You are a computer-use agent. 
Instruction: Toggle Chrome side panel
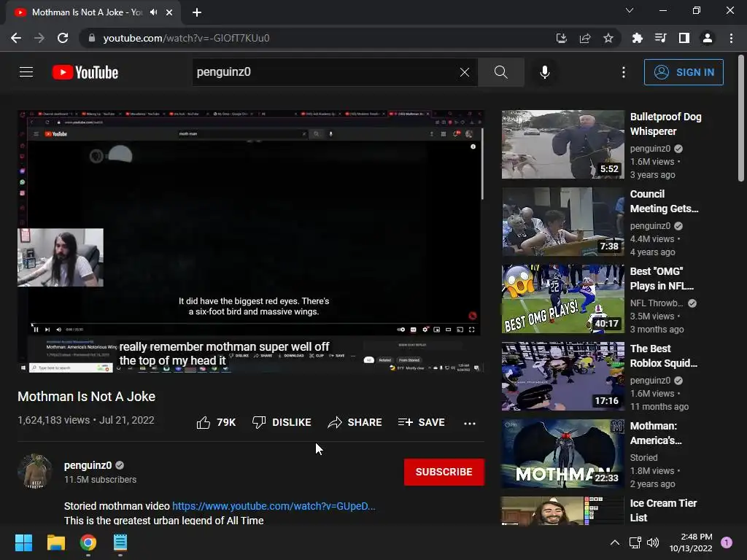(684, 38)
